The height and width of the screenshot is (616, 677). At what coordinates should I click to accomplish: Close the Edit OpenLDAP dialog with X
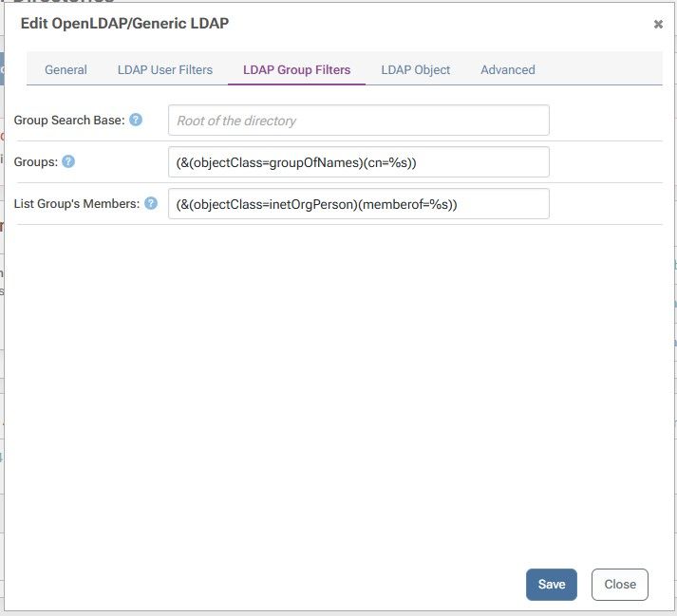click(x=658, y=24)
